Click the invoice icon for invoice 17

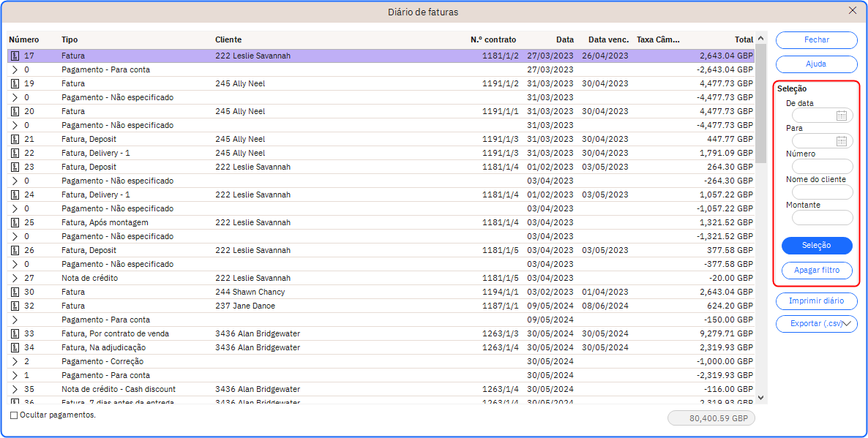[x=15, y=56]
